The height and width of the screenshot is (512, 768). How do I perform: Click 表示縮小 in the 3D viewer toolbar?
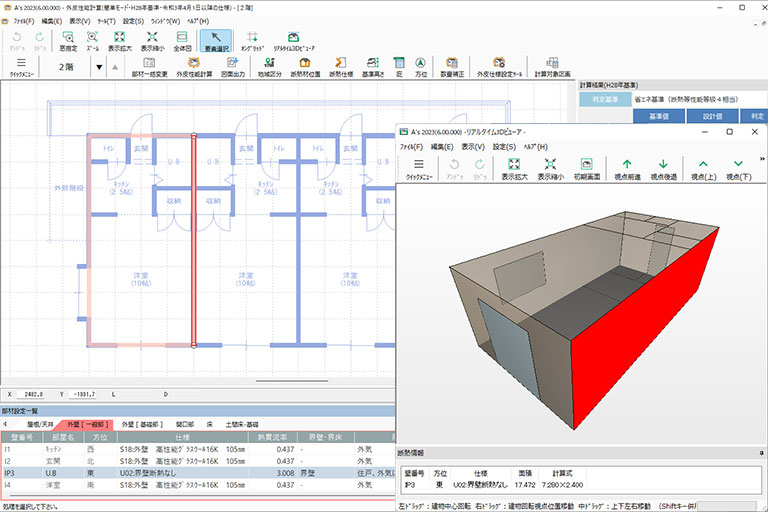click(x=551, y=169)
